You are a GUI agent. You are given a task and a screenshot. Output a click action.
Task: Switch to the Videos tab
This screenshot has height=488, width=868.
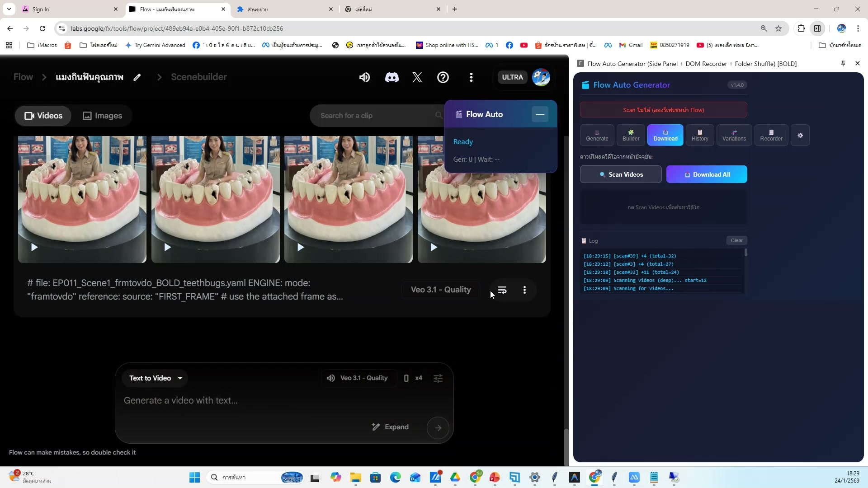[x=43, y=116]
